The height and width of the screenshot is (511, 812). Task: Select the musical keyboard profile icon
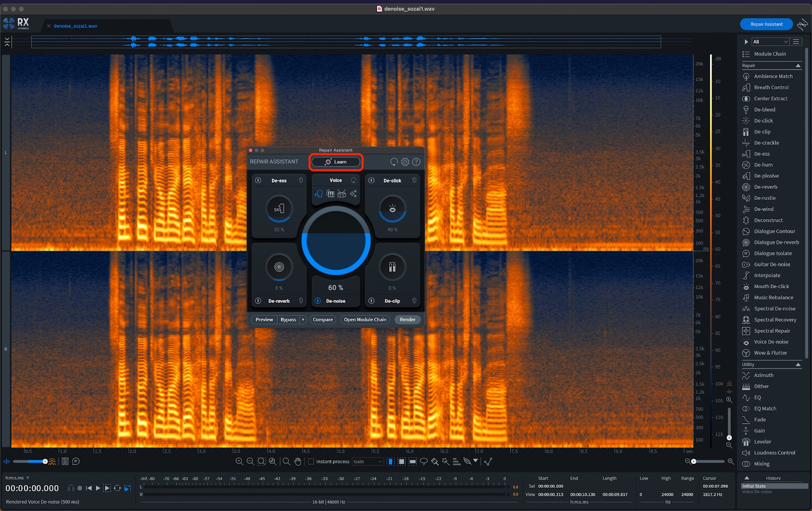[330, 194]
